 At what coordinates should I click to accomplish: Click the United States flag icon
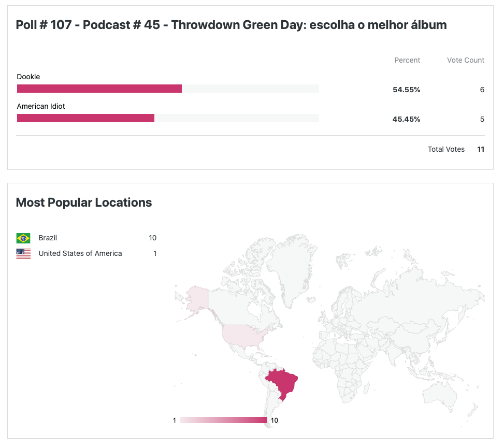coord(23,254)
